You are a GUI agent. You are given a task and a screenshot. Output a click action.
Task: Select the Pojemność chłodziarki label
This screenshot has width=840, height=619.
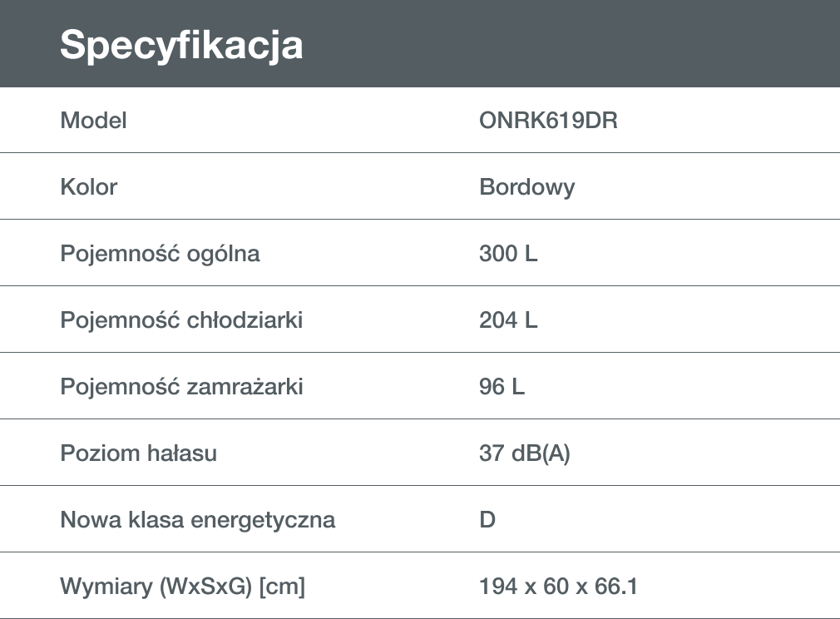point(181,320)
